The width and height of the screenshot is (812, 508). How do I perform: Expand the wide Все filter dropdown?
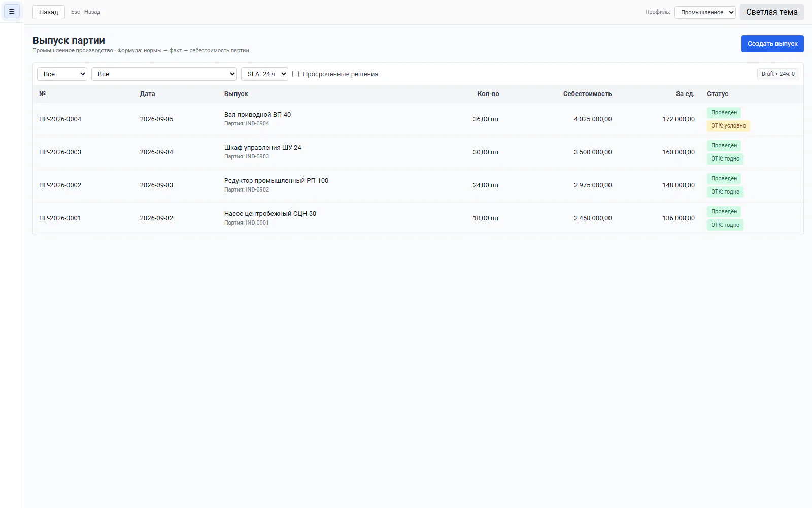(164, 74)
